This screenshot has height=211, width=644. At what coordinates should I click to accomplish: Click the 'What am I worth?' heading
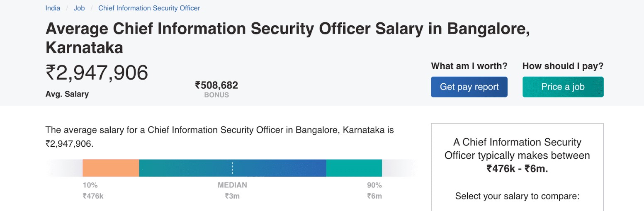coord(469,66)
